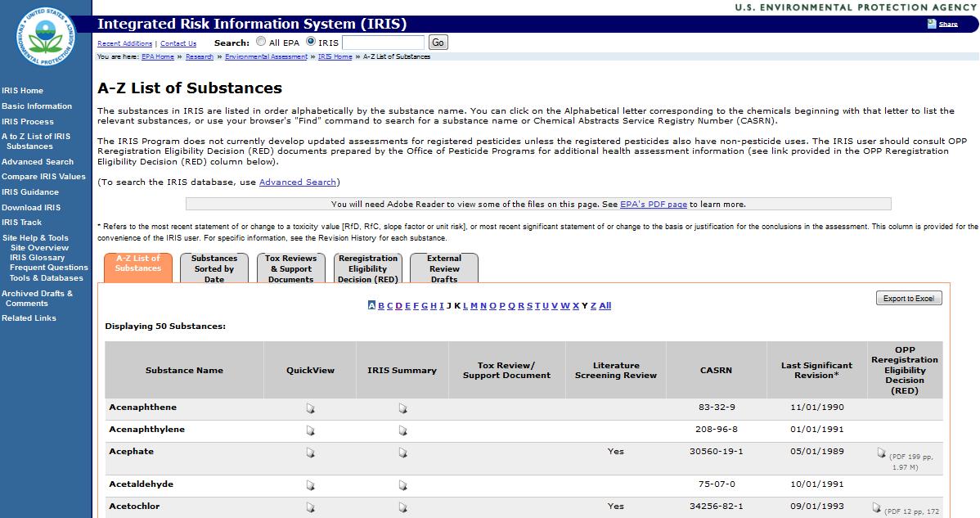980x518 pixels.
Task: Go to IRIS Home breadcrumb link
Action: pyautogui.click(x=335, y=56)
